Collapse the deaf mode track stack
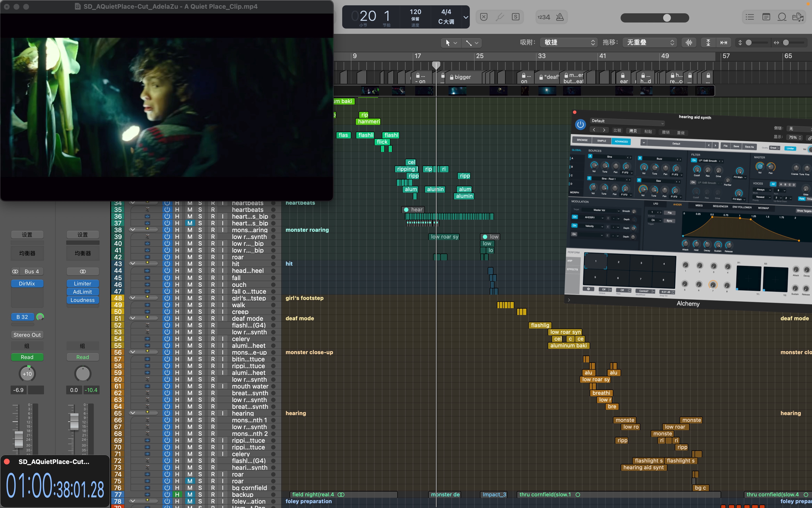This screenshot has width=812, height=508. click(x=132, y=318)
